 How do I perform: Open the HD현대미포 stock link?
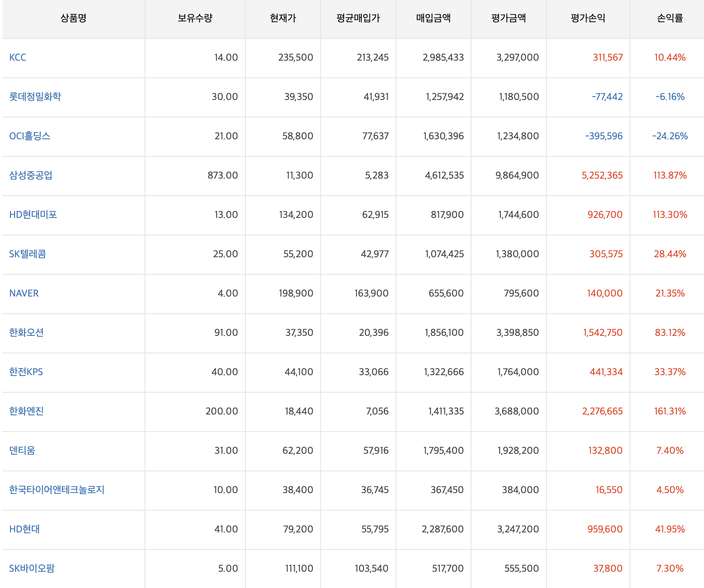pos(33,215)
